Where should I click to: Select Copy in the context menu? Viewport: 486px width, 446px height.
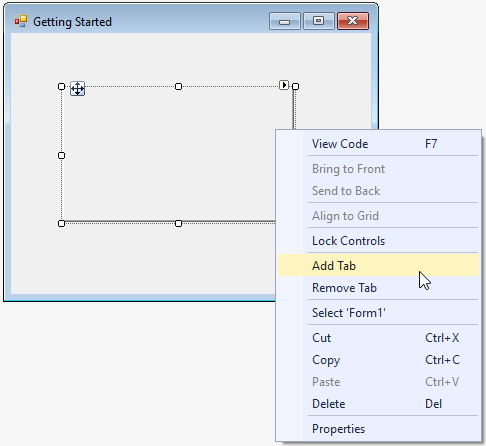[378, 360]
